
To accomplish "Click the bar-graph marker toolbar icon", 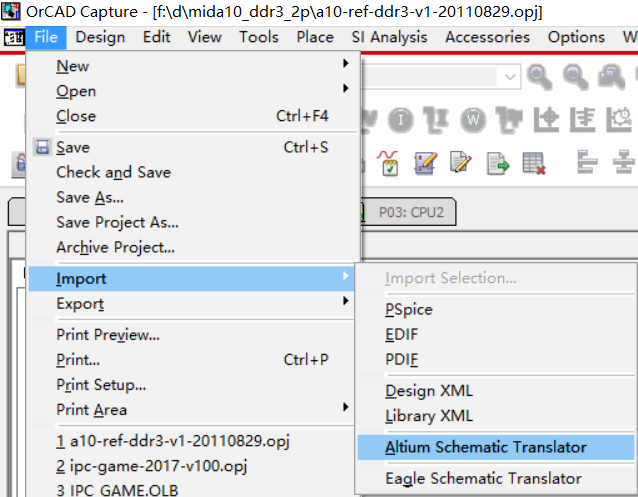I will [582, 120].
